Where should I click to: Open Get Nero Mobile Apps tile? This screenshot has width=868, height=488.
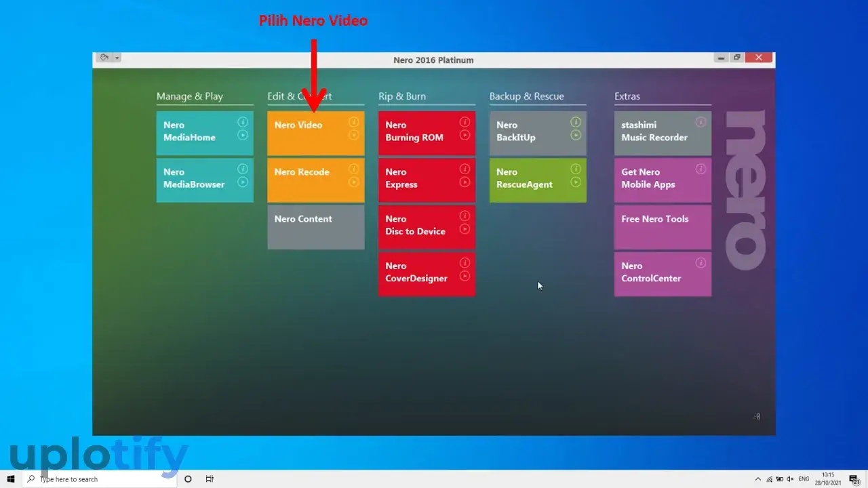(663, 180)
